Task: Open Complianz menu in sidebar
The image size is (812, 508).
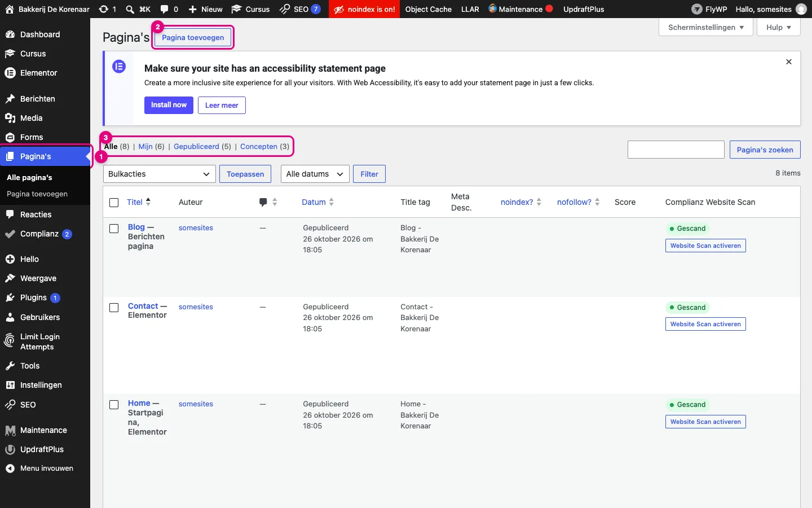Action: coord(45,234)
